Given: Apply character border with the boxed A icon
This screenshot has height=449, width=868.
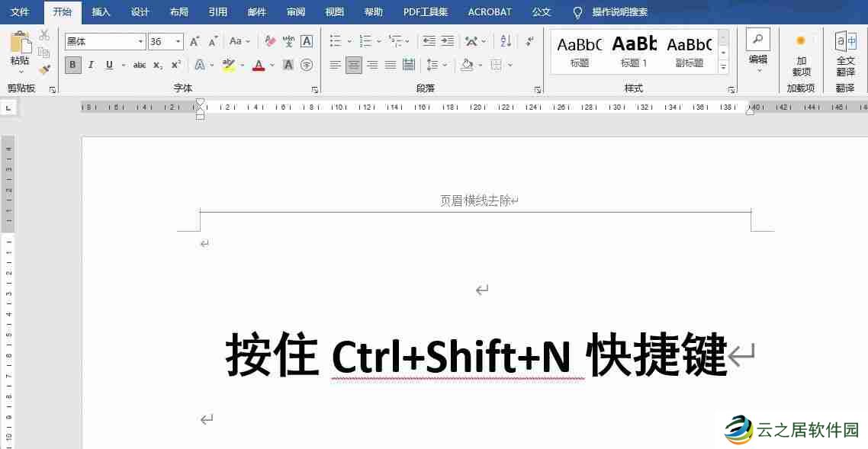Looking at the screenshot, I should pyautogui.click(x=307, y=40).
